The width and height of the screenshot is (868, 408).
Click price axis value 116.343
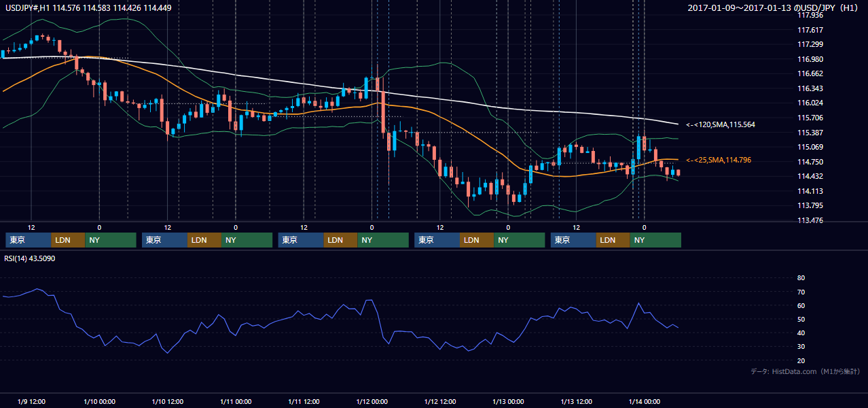click(x=810, y=88)
